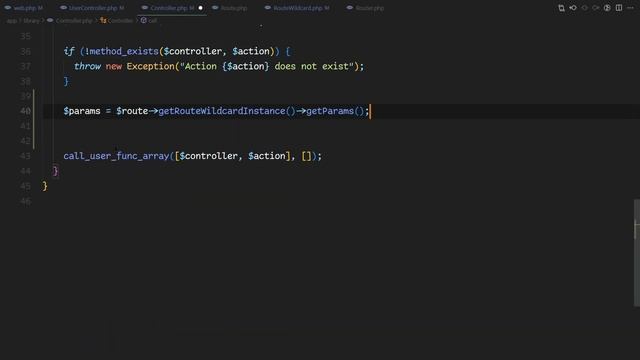Viewport: 640px width, 360px height.
Task: Click the Open Changes icon in editor toolbar
Action: click(562, 8)
